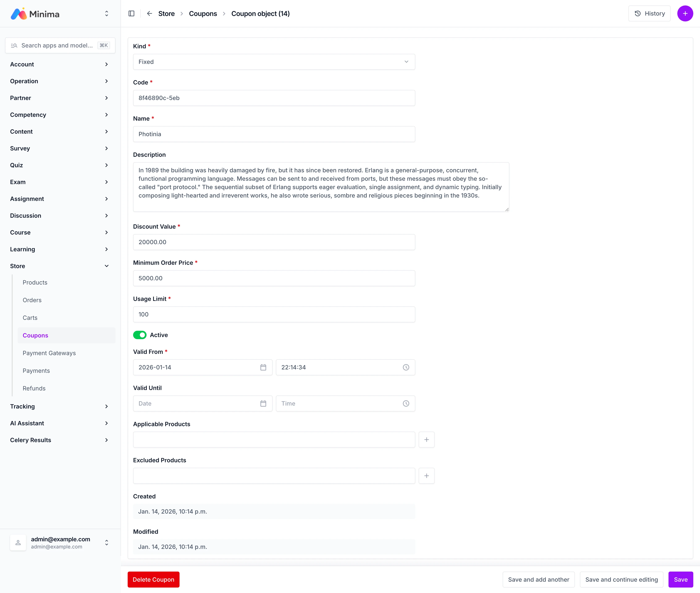Click the Discount Value input field
The image size is (700, 593).
274,242
